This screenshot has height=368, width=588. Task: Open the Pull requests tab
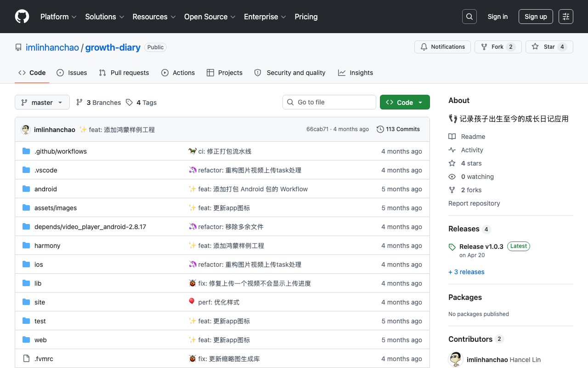coord(124,73)
